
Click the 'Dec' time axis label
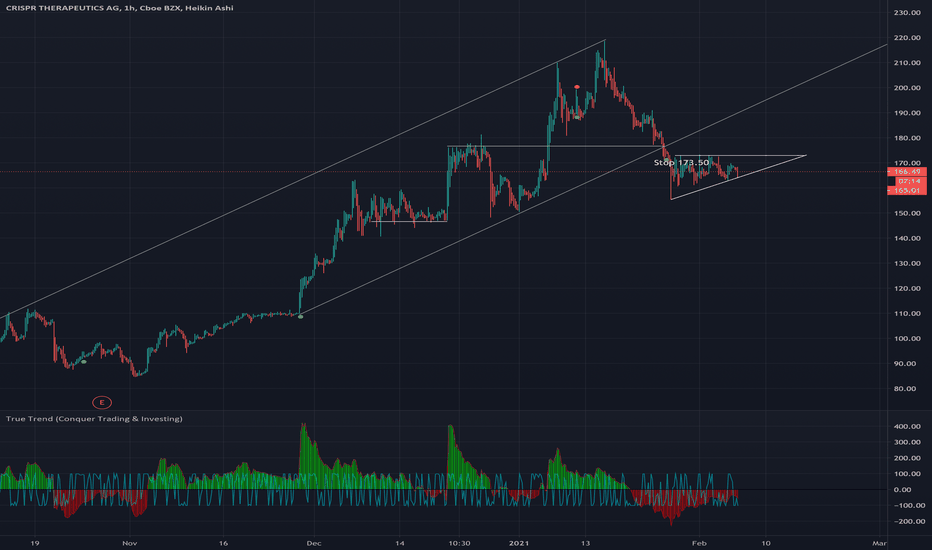point(314,543)
